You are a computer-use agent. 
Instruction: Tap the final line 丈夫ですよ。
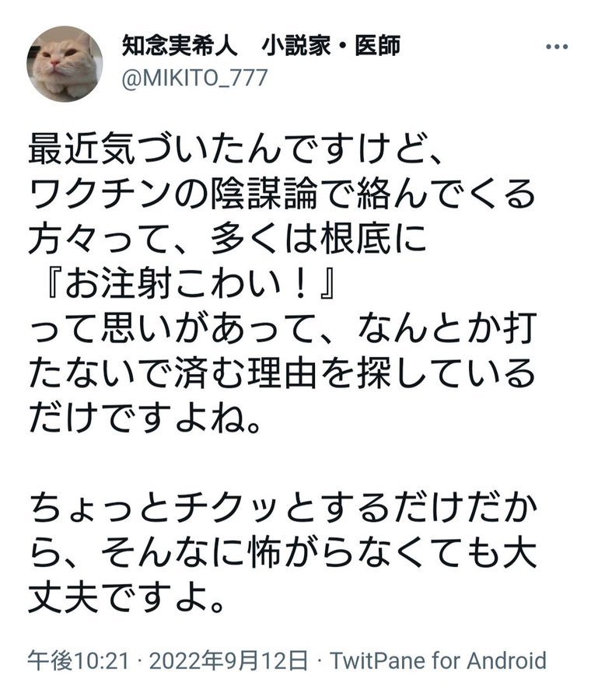click(x=127, y=598)
